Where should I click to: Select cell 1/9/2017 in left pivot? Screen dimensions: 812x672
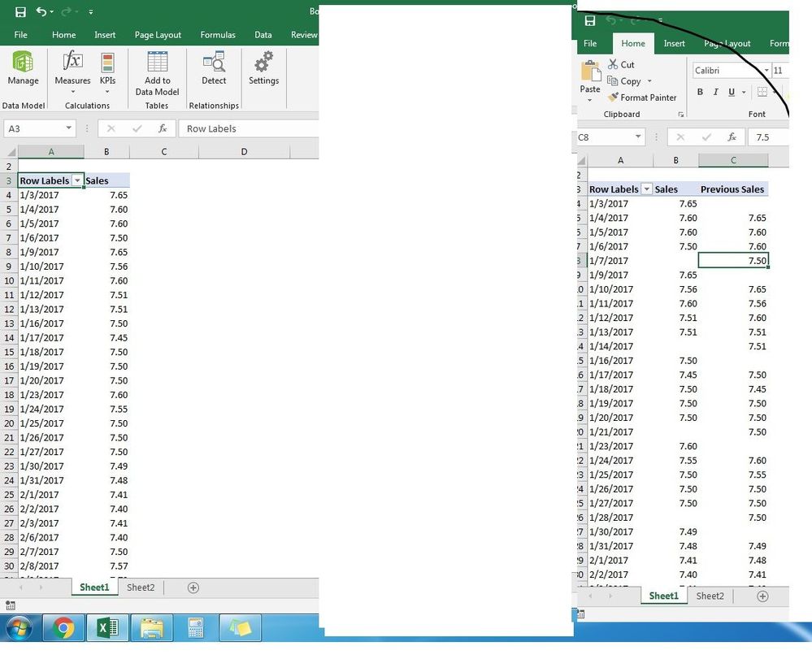coord(50,252)
